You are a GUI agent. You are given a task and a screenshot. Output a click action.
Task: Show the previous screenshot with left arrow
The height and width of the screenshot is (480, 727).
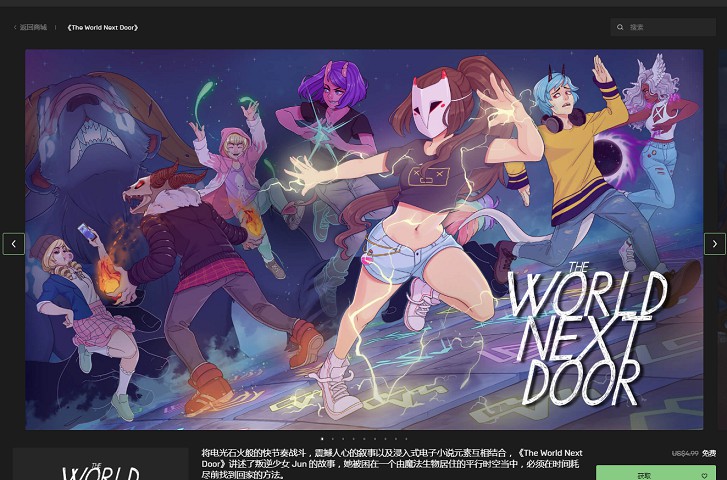[14, 243]
